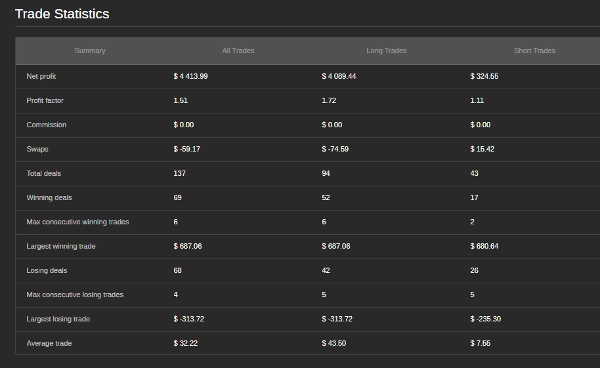
Task: Select Short Trades max consecutive winning 2
Action: point(472,222)
